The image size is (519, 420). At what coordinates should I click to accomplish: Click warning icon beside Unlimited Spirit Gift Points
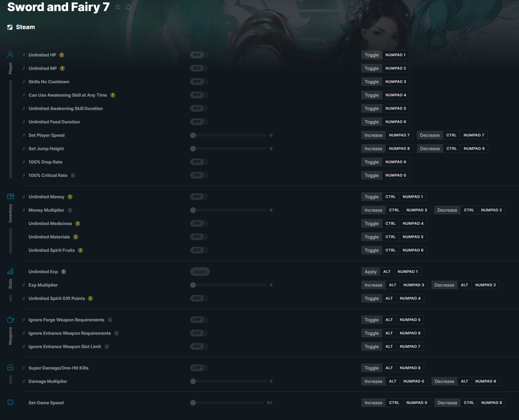point(91,298)
